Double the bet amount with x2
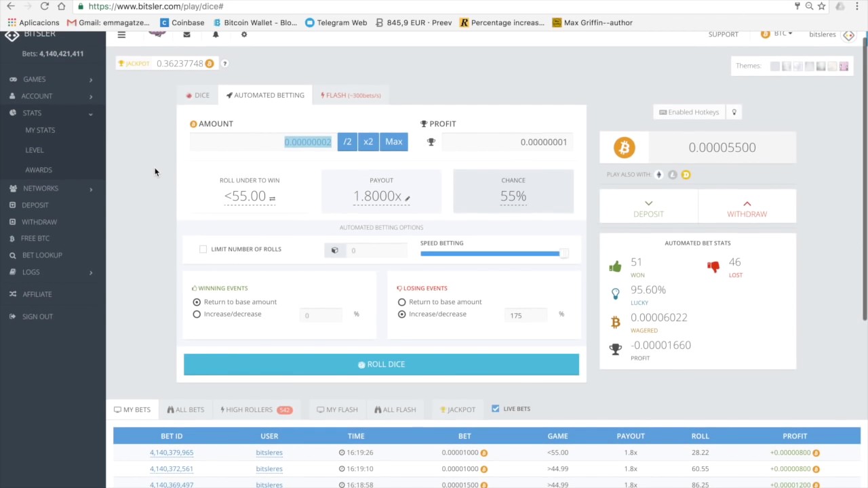The width and height of the screenshot is (868, 488). [x=368, y=142]
